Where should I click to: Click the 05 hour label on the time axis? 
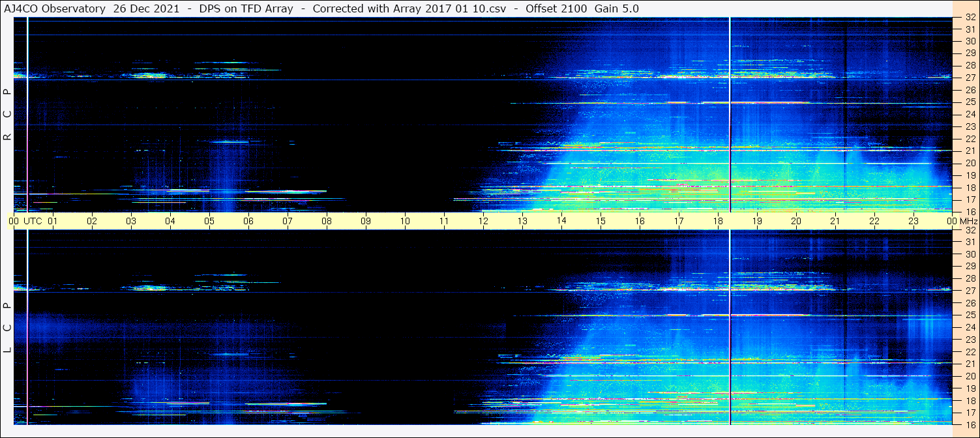(209, 221)
